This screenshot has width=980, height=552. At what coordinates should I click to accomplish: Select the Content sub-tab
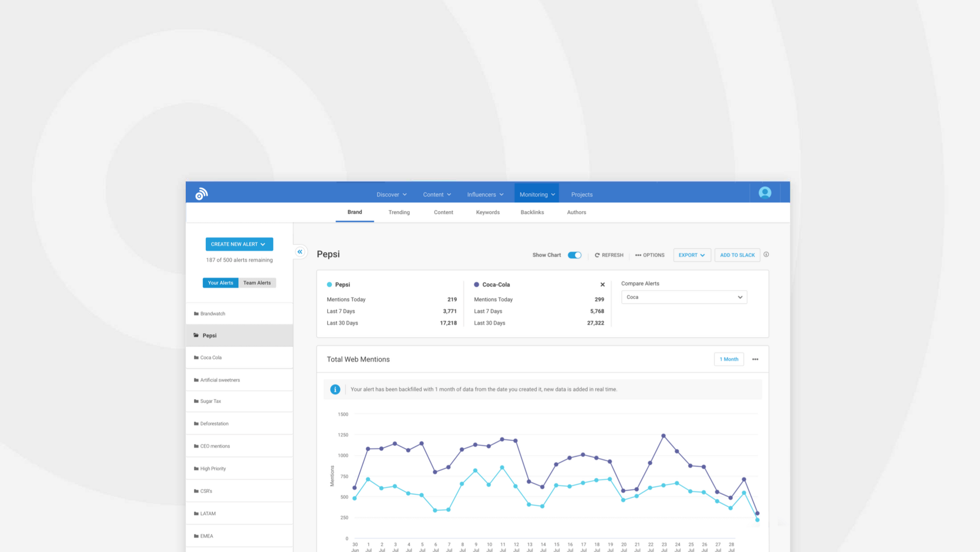tap(443, 213)
